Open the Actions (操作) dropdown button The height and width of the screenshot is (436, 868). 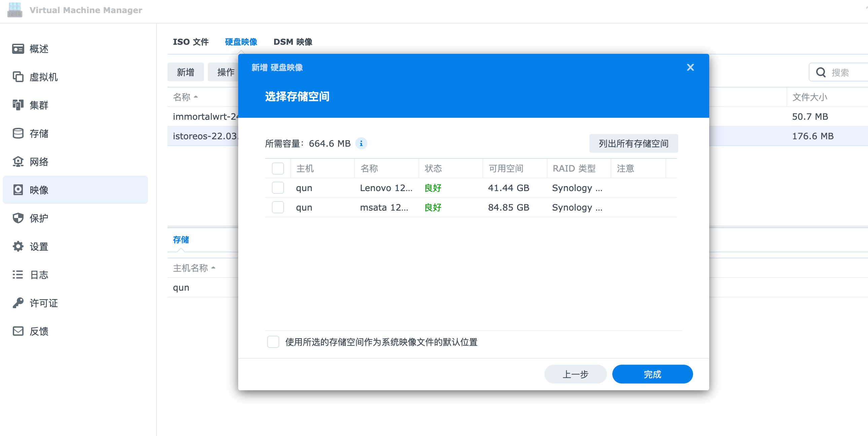[225, 72]
